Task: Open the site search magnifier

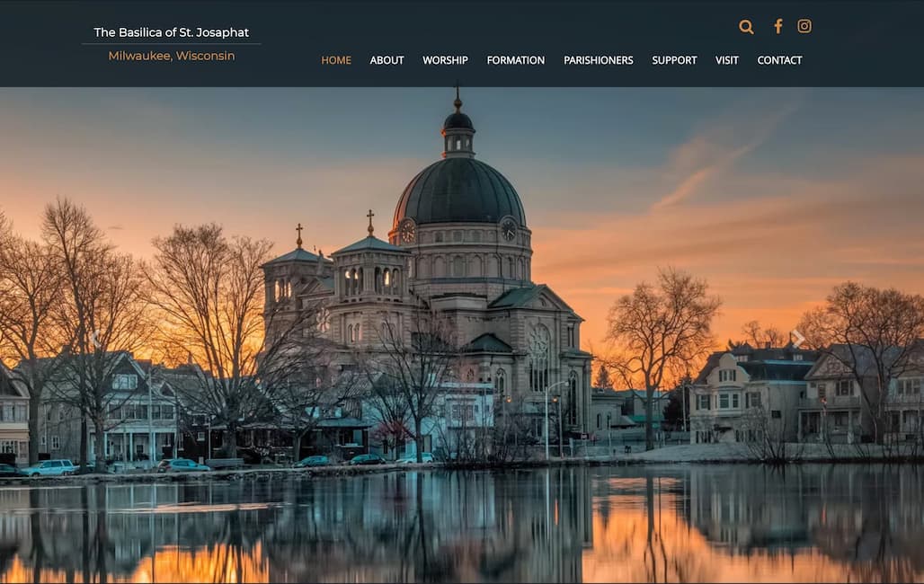Action: pos(746,26)
